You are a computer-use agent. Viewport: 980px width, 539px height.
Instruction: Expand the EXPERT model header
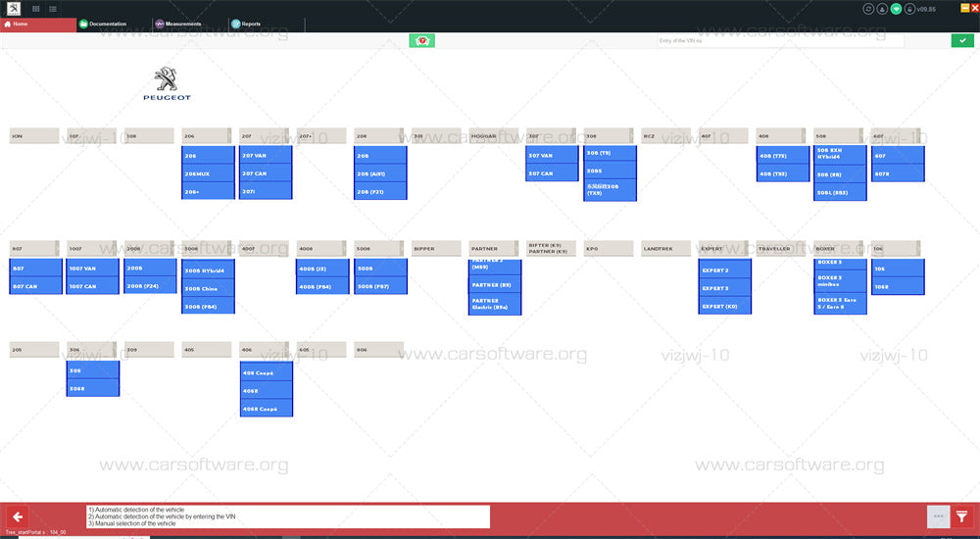click(x=724, y=248)
